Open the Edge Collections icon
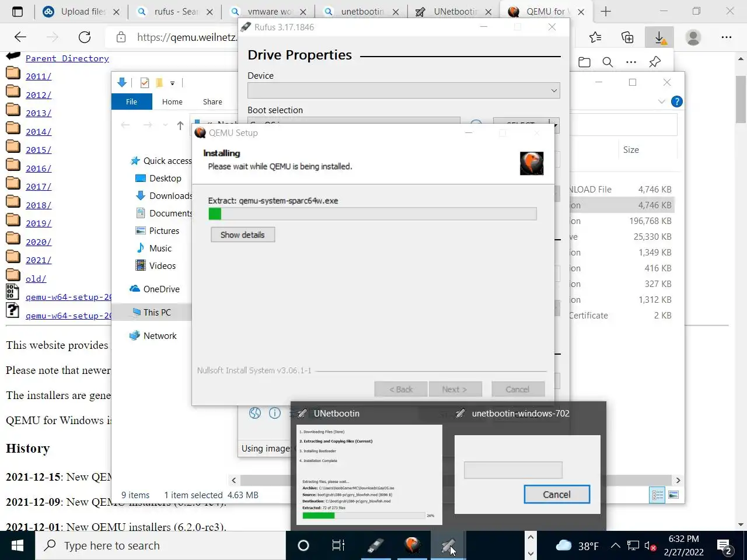The image size is (747, 560). pyautogui.click(x=627, y=37)
